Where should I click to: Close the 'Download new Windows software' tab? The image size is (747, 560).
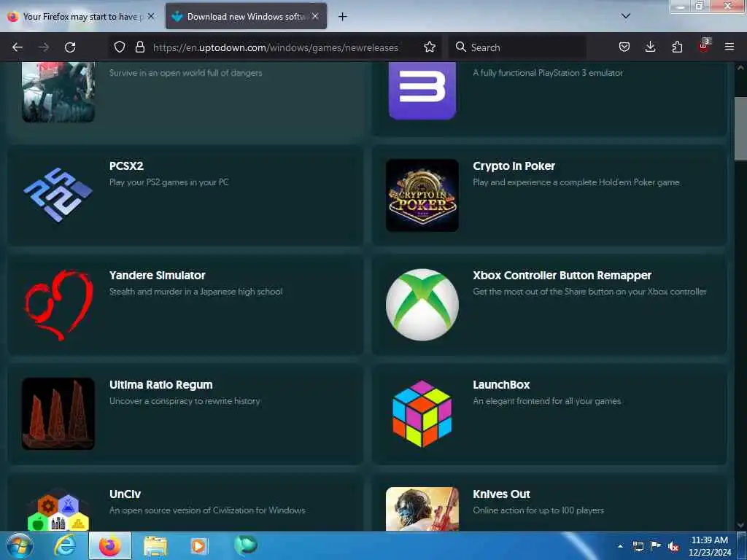tap(315, 16)
